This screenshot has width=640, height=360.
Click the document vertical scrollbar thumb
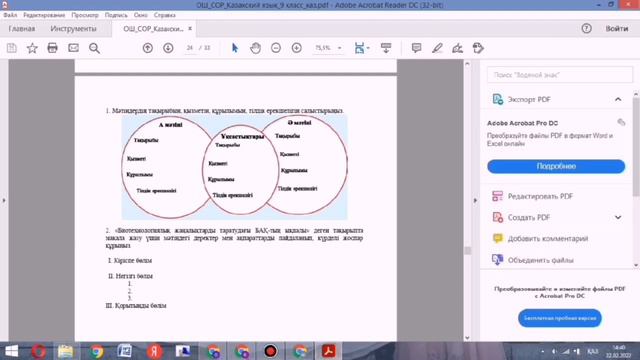coord(467,250)
